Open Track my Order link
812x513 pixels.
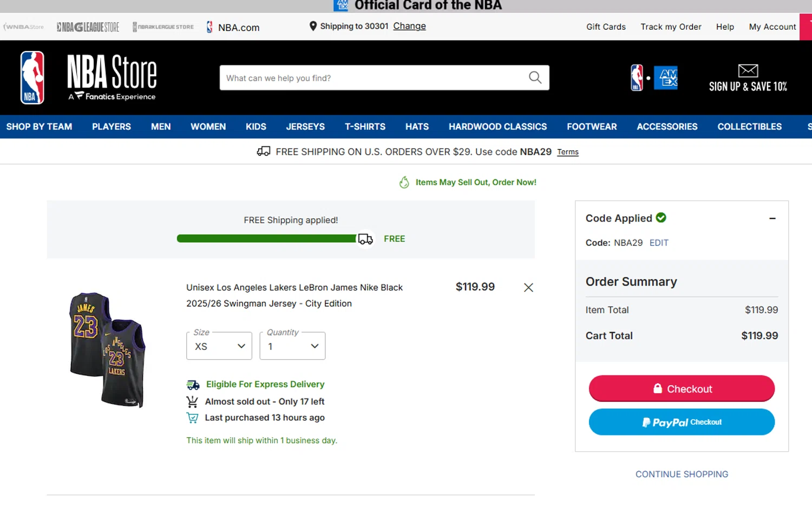click(x=671, y=27)
